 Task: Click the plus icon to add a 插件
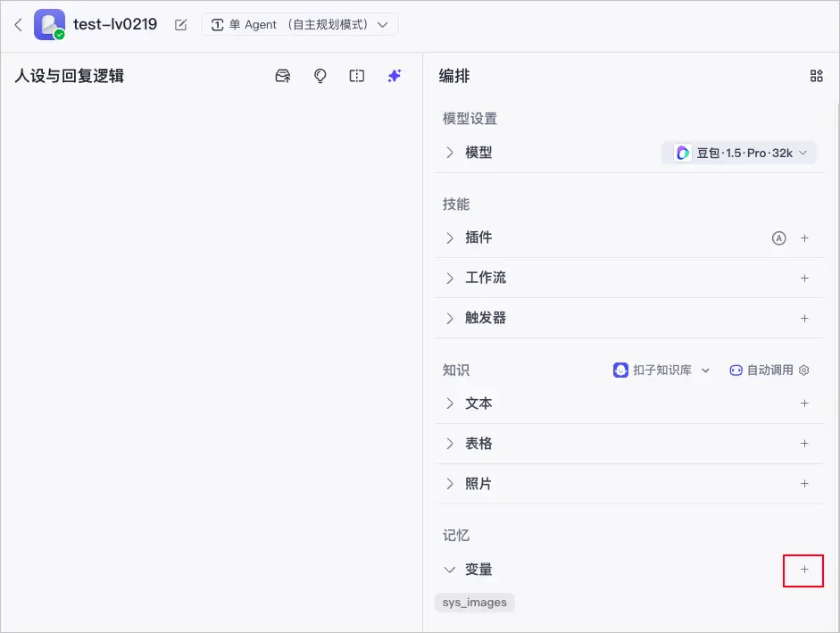[804, 237]
